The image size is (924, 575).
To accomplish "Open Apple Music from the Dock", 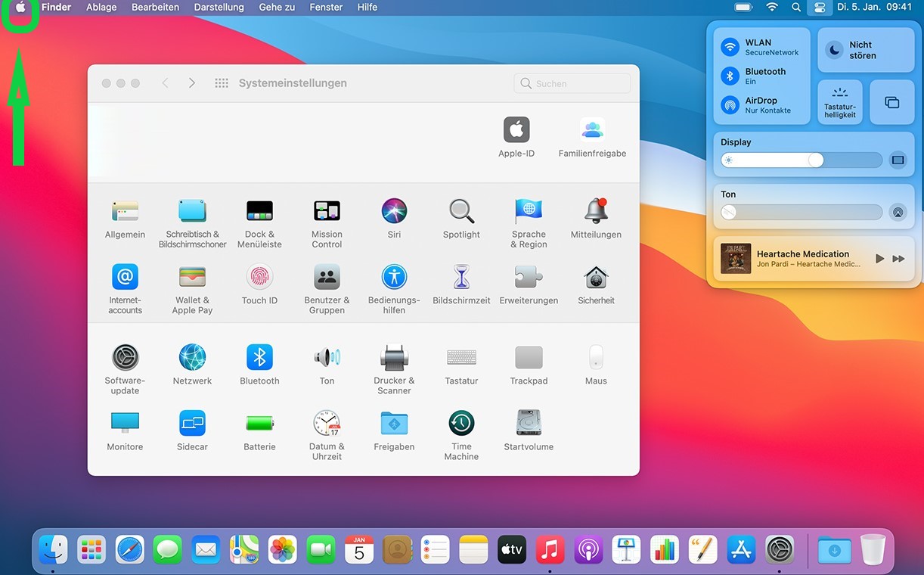I will (550, 549).
